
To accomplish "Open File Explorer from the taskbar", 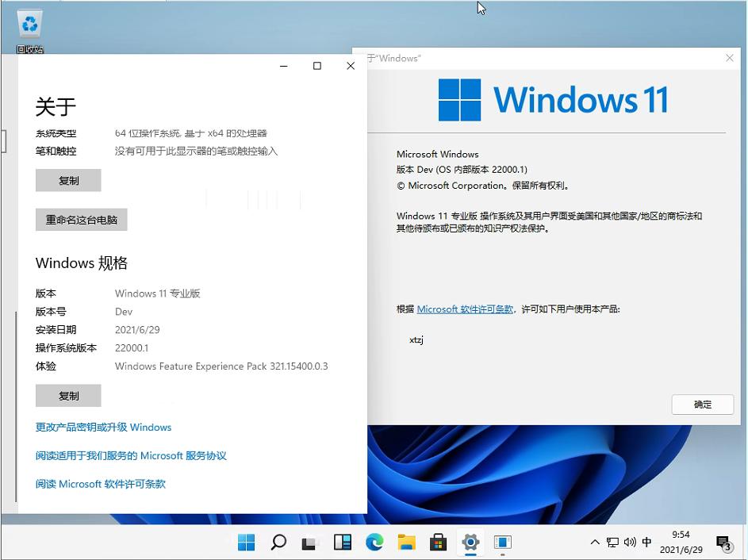I will pyautogui.click(x=406, y=543).
